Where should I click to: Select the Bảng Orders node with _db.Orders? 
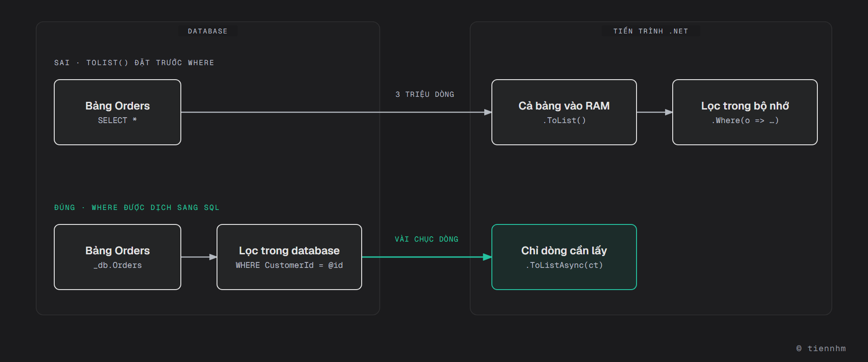coord(118,257)
